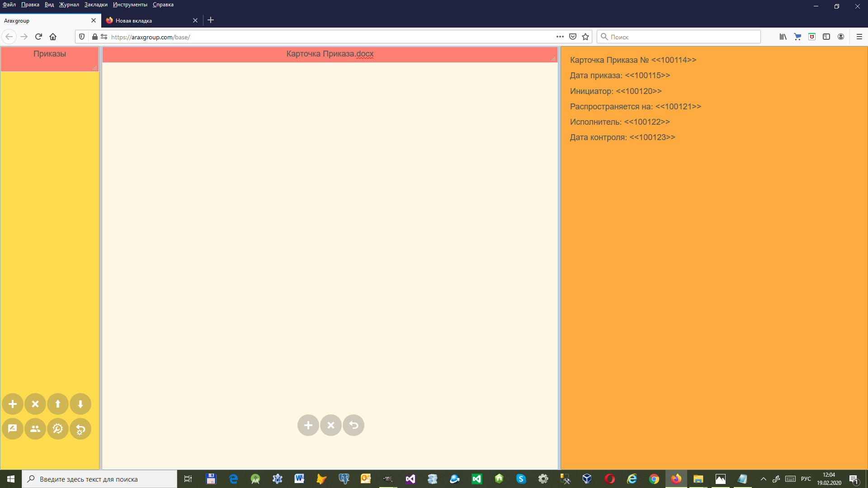Click the gray undo arrow in center panel
Viewport: 868px width, 488px height.
point(354,425)
